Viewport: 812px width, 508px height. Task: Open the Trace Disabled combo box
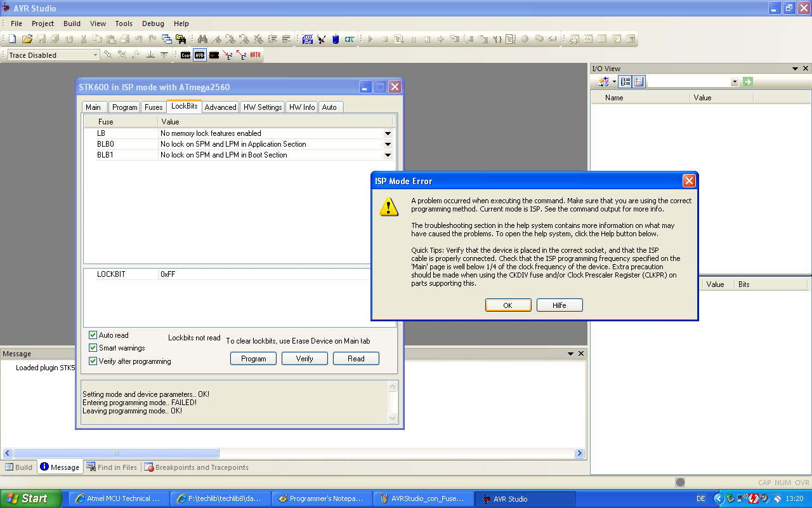tap(53, 55)
